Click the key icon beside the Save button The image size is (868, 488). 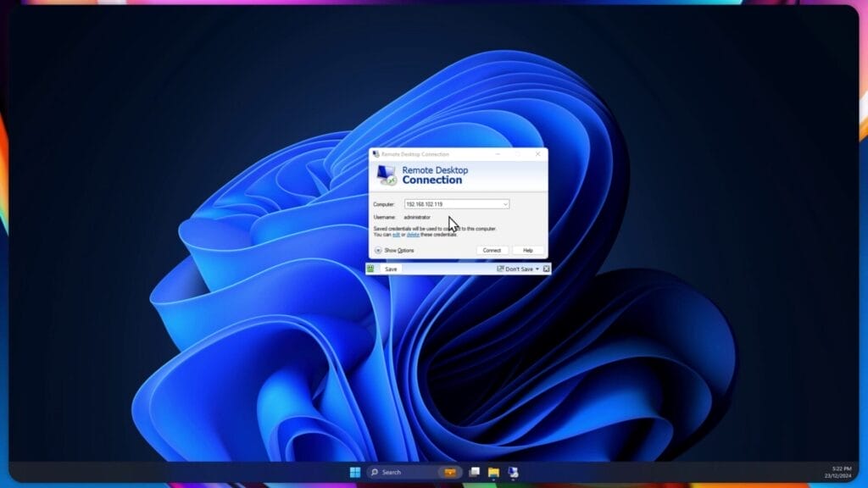[x=370, y=267]
